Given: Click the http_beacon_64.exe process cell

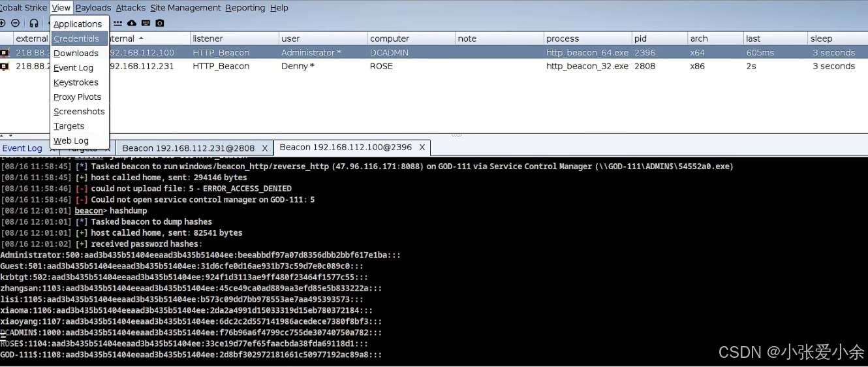Looking at the screenshot, I should tap(587, 53).
